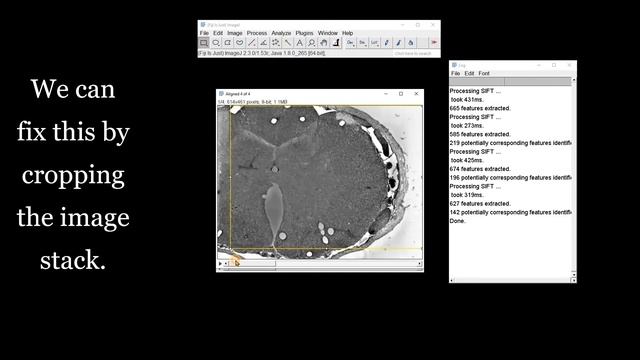Click the 'took 425ms.' log line
640x360 pixels.
coord(467,160)
